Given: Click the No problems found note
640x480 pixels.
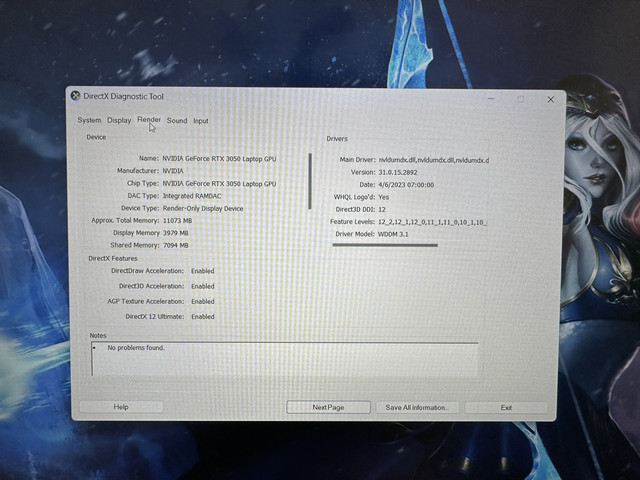Looking at the screenshot, I should 136,348.
